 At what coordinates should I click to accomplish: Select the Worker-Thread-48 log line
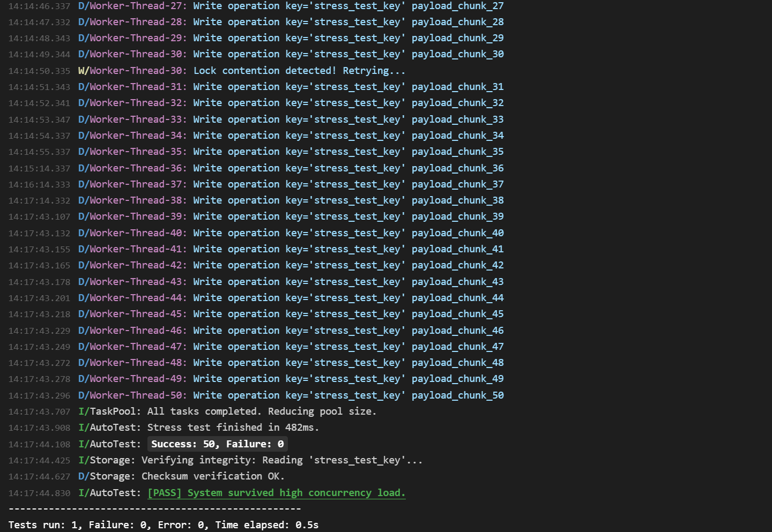click(x=256, y=363)
